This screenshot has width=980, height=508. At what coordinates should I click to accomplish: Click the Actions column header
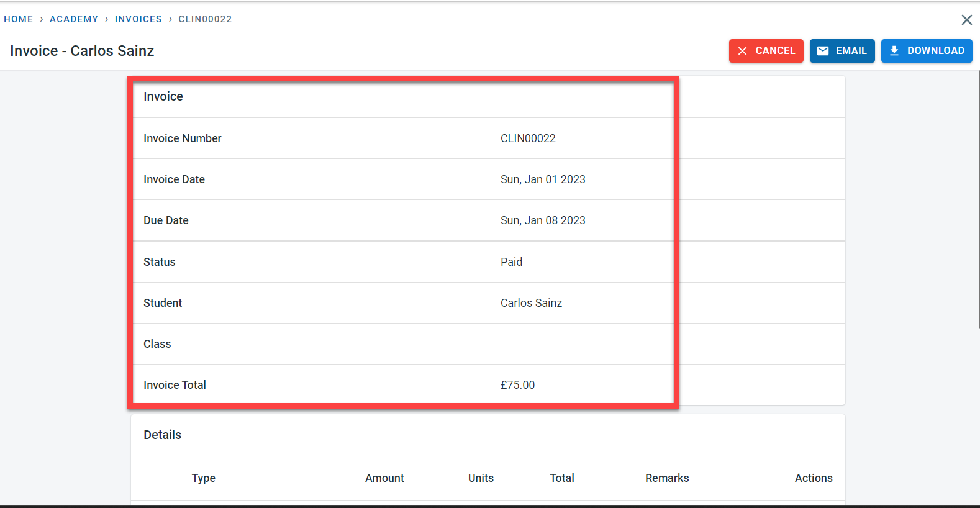[x=814, y=478]
